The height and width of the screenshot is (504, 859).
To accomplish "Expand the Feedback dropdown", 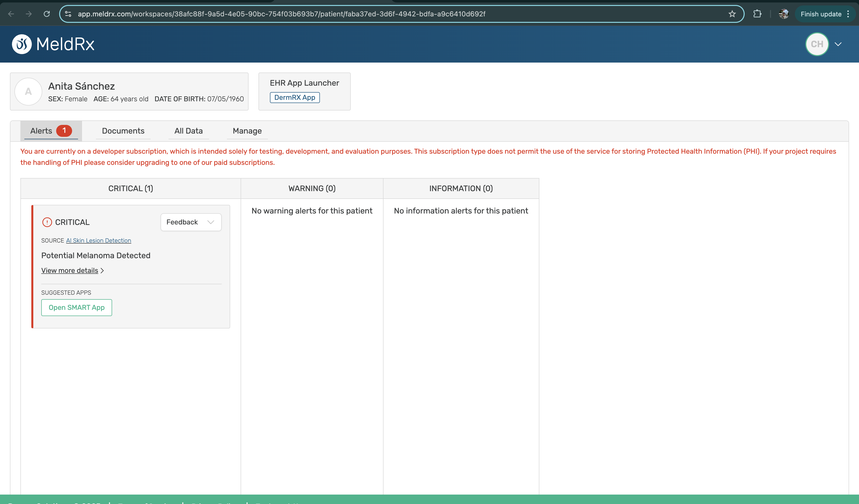I will coord(191,222).
